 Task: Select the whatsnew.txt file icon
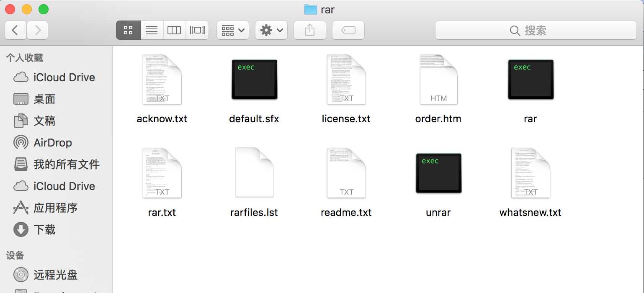pyautogui.click(x=531, y=172)
